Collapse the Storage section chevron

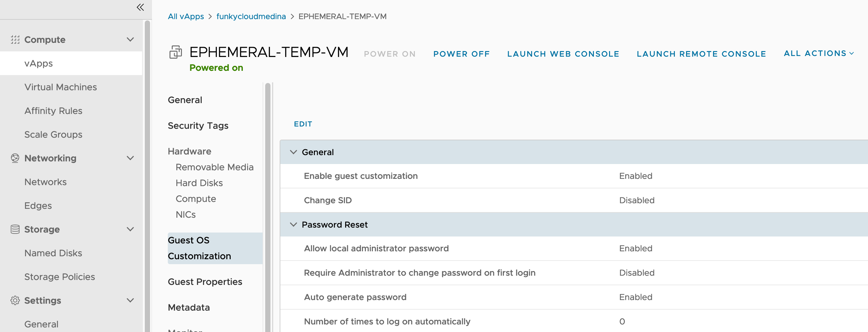pyautogui.click(x=130, y=230)
